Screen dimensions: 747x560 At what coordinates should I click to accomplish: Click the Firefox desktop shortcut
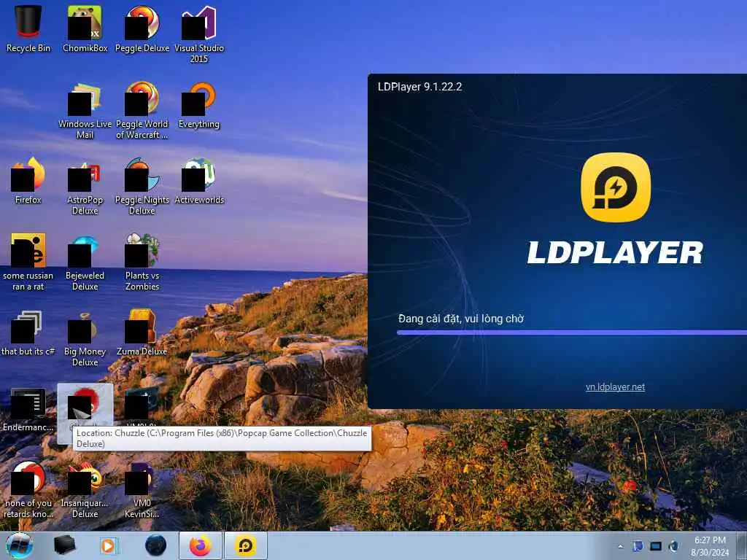[28, 181]
